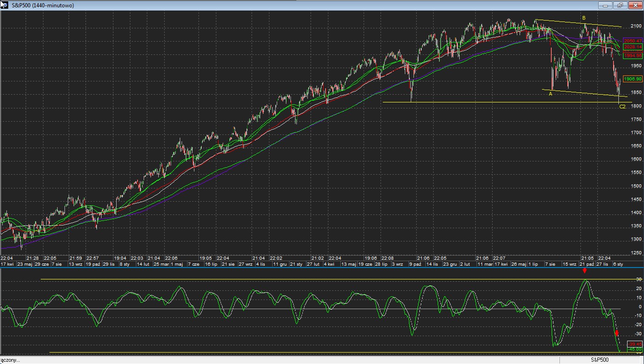Image resolution: width=644 pixels, height=364 pixels.
Task: Click the '17 kwi' date on time axis
Action: click(8, 264)
